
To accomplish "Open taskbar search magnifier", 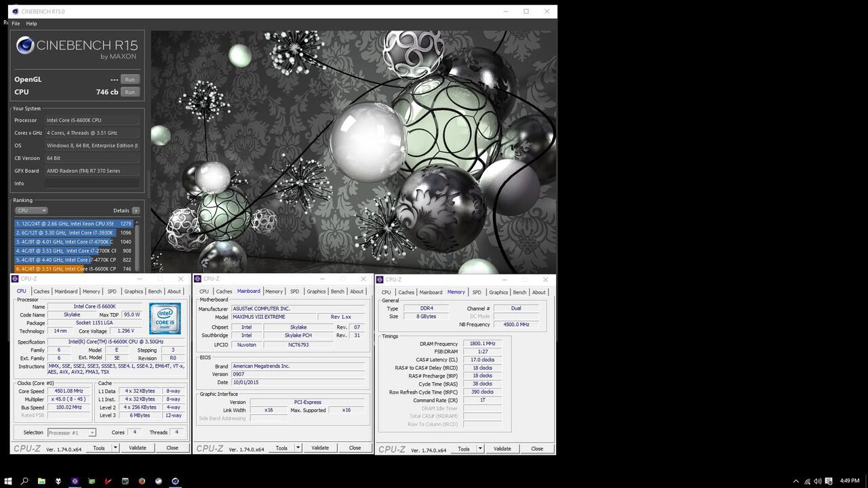I will click(x=24, y=481).
